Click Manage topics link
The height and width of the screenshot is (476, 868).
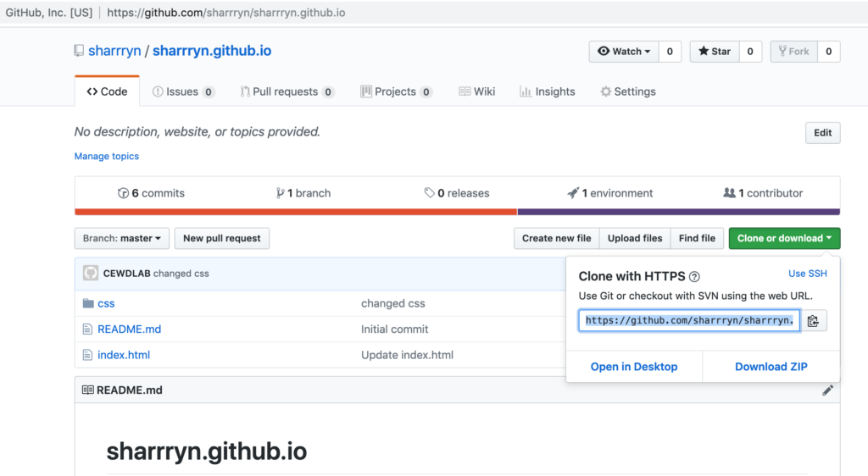pos(106,157)
